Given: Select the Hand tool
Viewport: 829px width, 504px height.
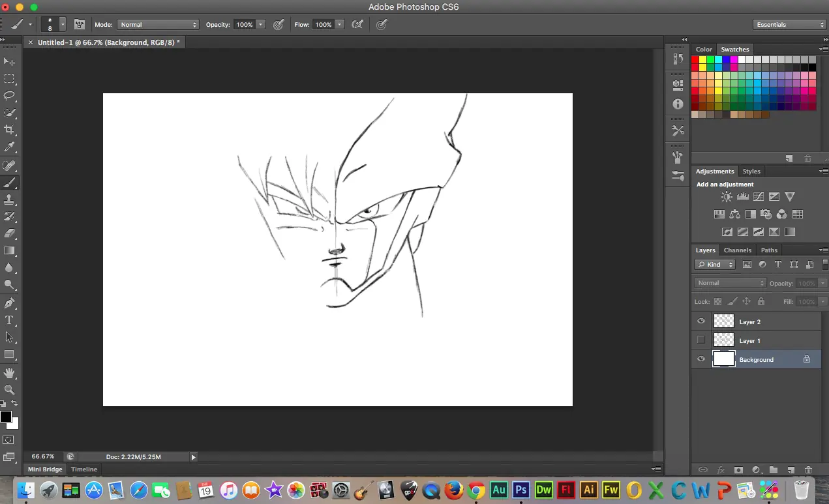Looking at the screenshot, I should tap(9, 373).
